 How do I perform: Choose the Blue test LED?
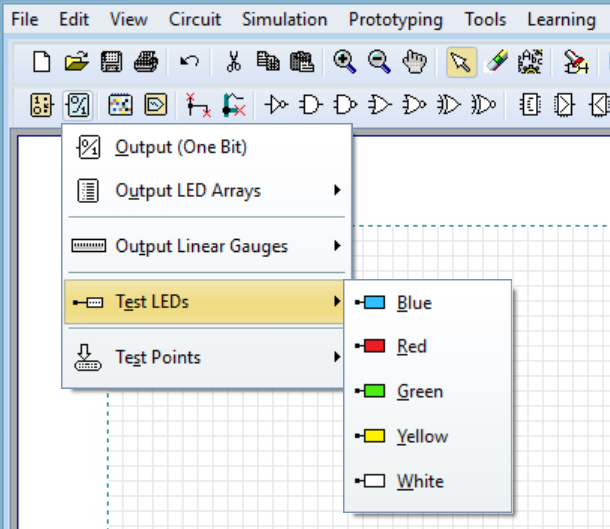[428, 303]
